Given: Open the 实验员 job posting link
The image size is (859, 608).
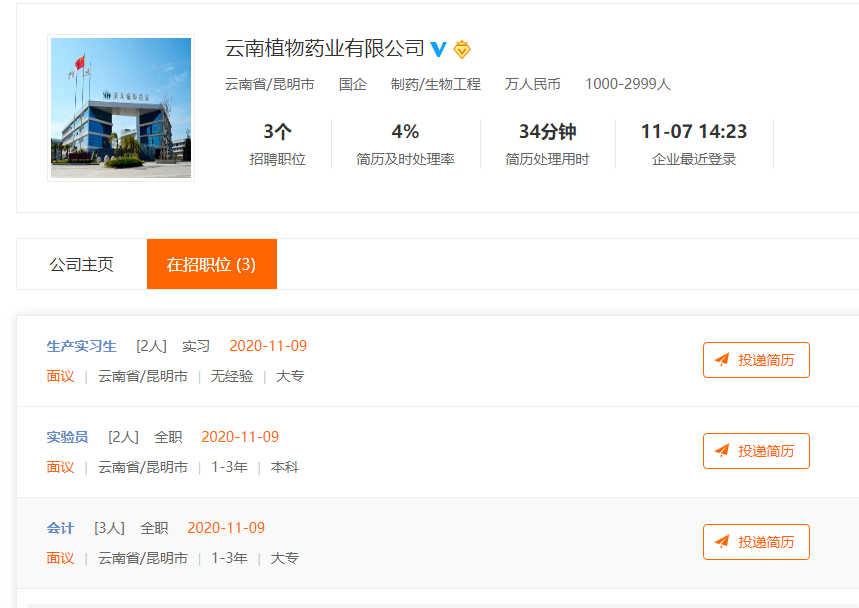Looking at the screenshot, I should pos(67,437).
